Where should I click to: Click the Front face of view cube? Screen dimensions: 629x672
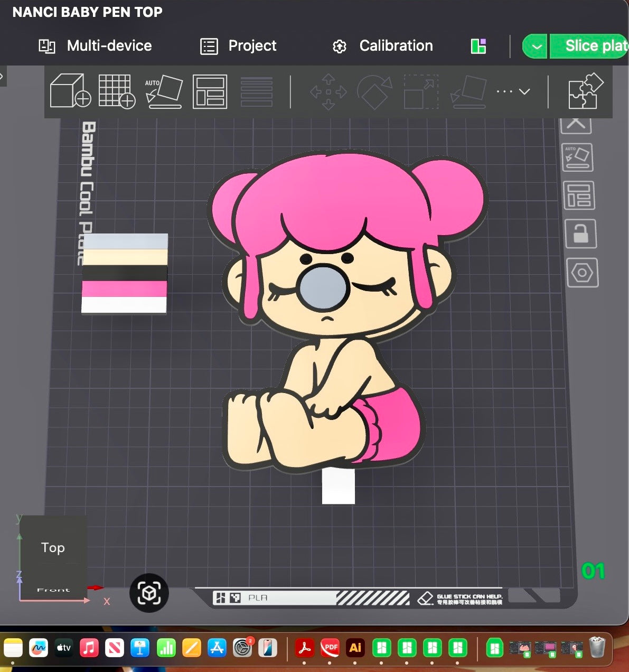coord(53,589)
